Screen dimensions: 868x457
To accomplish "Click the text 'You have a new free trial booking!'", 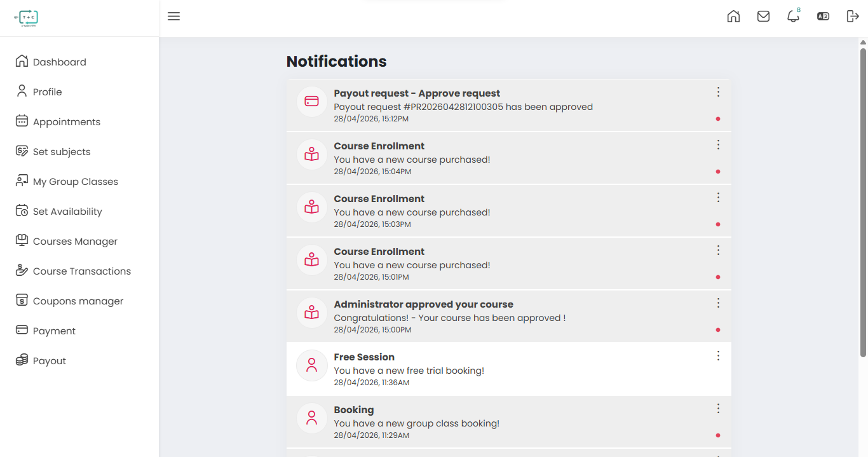I will click(x=409, y=371).
